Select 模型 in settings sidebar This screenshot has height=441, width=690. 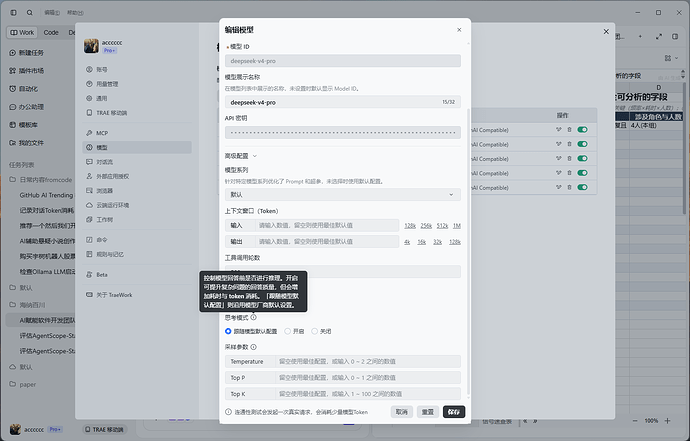click(x=137, y=147)
